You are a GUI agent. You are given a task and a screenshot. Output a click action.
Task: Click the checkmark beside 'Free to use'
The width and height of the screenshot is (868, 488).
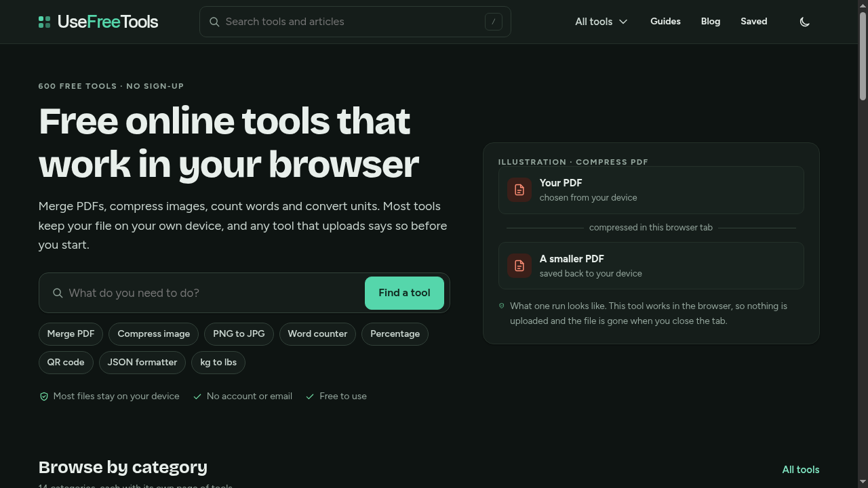click(x=310, y=396)
